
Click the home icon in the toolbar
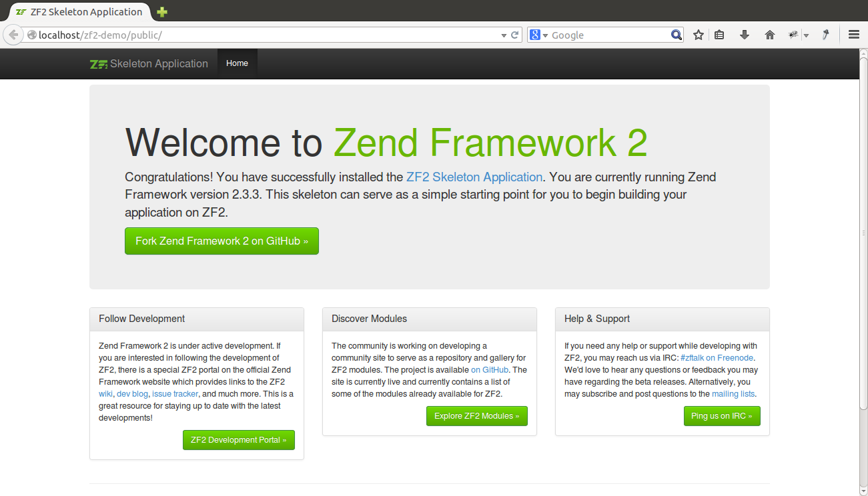pos(769,34)
